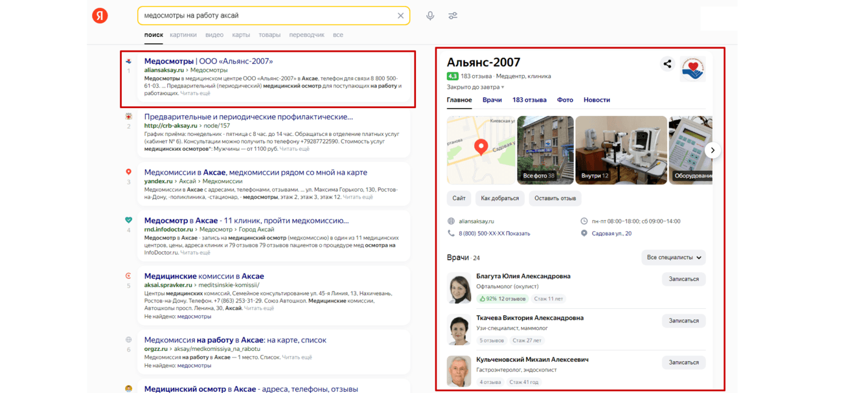868x393 pixels.
Task: Switch to 'карты' search tab
Action: pos(241,35)
